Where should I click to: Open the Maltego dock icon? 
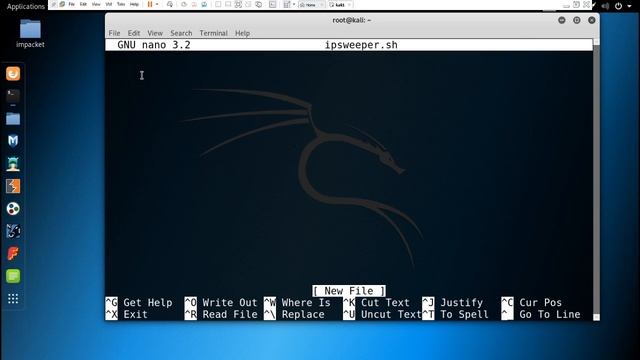(13, 209)
